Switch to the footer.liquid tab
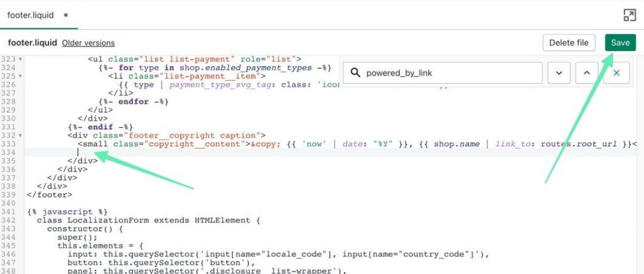The image size is (644, 274). pyautogui.click(x=30, y=14)
